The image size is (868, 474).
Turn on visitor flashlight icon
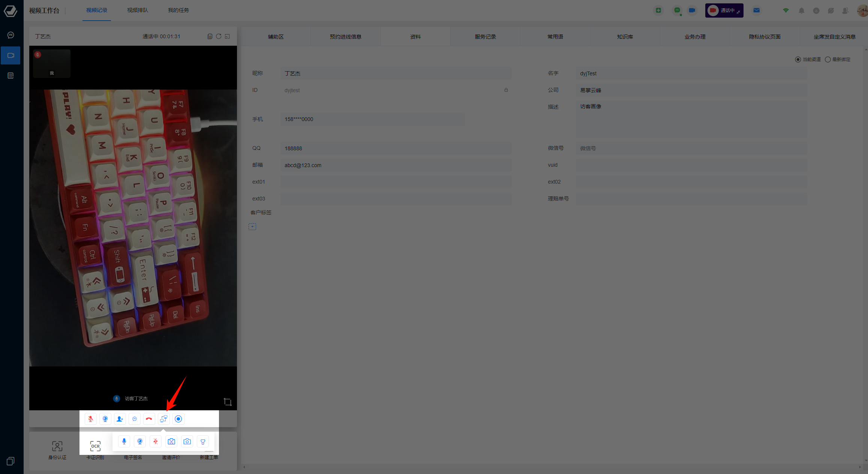[x=203, y=441]
